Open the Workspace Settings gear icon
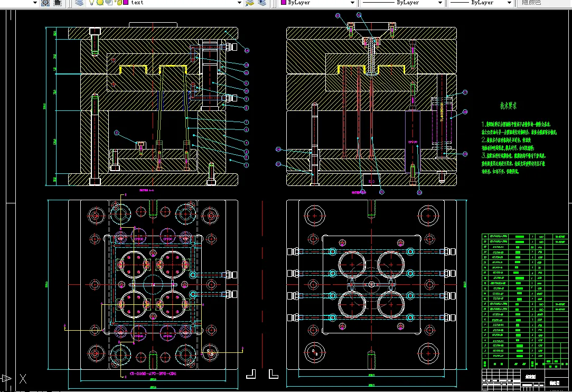572x392 pixels. tap(45, 3)
